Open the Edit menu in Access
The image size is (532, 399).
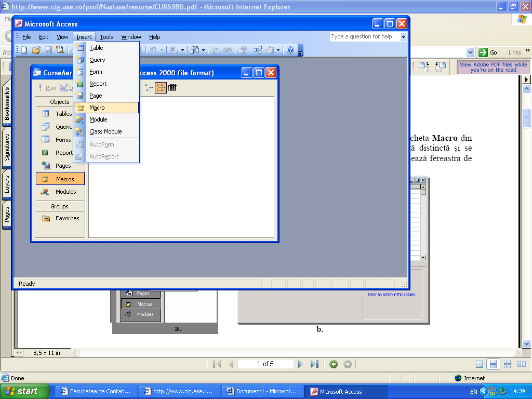44,37
